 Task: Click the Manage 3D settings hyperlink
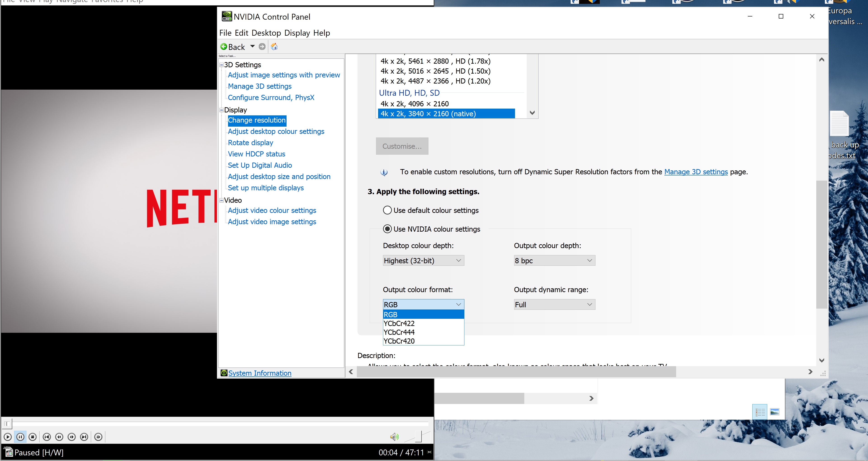[x=696, y=172]
